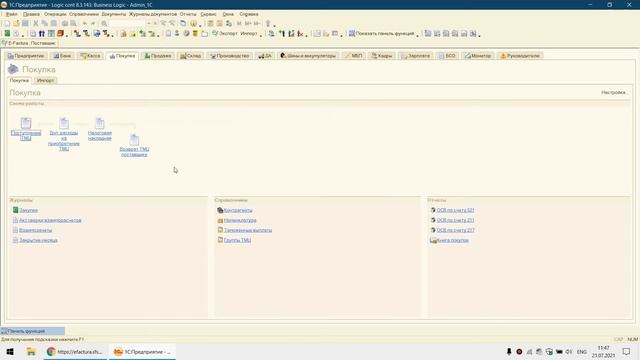The height and width of the screenshot is (360, 640).
Task: Open the Импорт sub-tab
Action: (45, 80)
